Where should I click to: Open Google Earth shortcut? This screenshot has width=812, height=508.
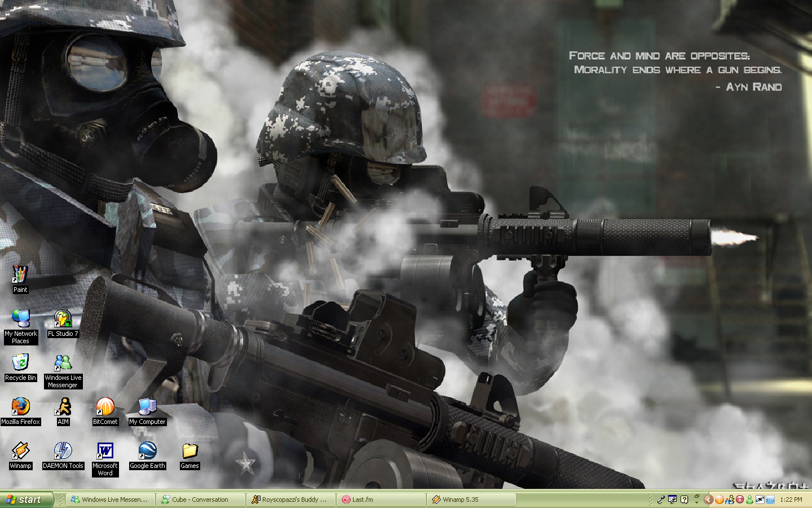(147, 456)
